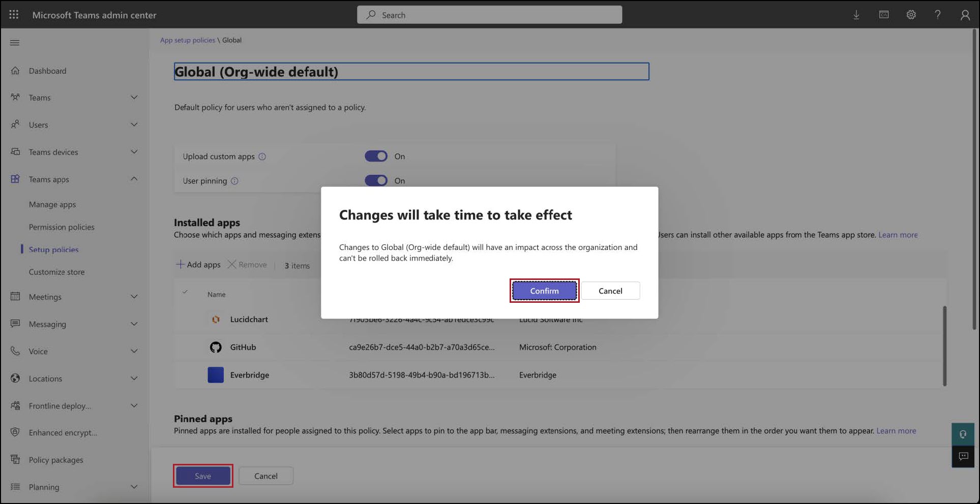
Task: Click the info icon beside Upload custom apps
Action: 262,156
